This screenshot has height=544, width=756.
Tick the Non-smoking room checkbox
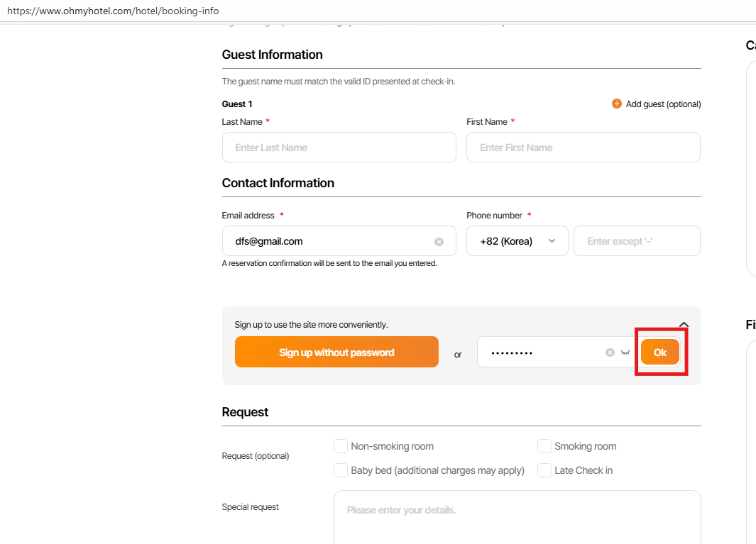click(341, 446)
